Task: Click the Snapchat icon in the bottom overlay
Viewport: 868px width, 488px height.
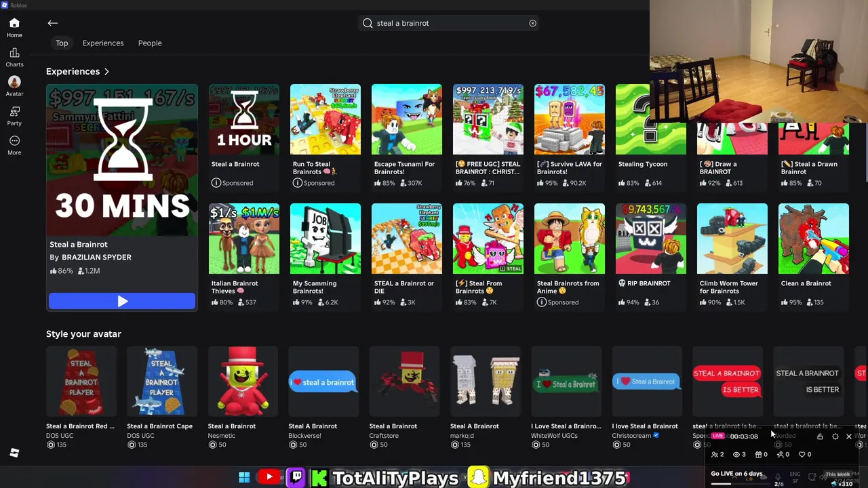Action: coord(479,477)
